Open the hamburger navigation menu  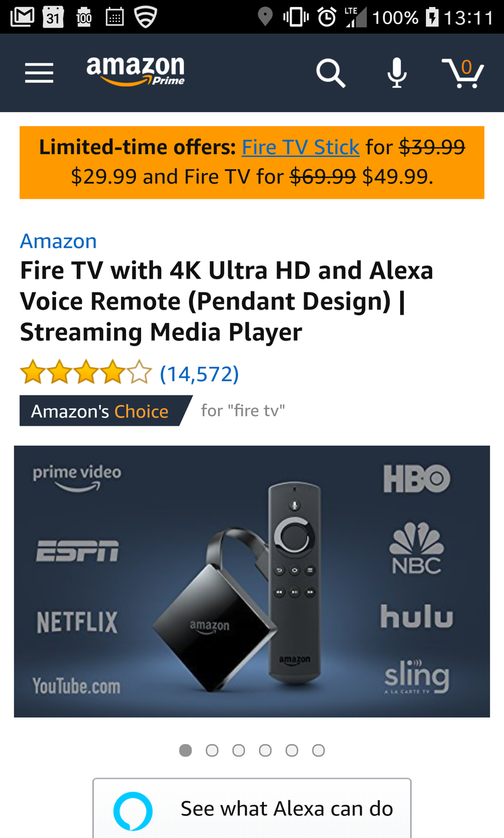click(x=39, y=73)
